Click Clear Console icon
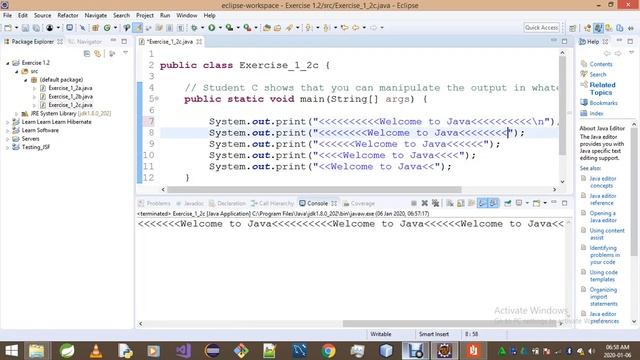Image resolution: width=640 pixels, height=360 pixels. pos(450,203)
